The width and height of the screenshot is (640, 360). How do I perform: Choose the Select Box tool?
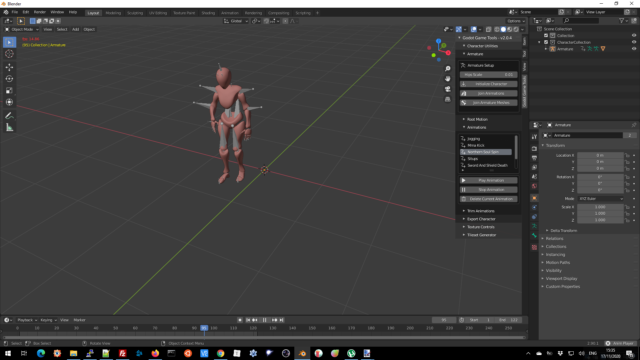(x=9, y=42)
